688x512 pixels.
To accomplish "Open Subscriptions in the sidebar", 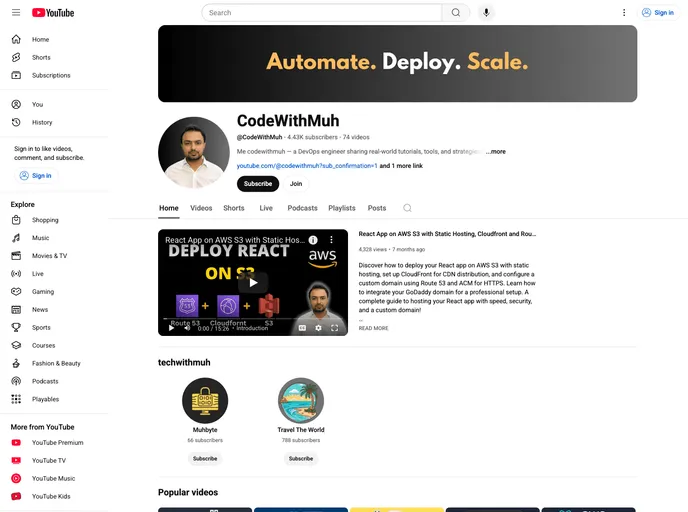I will 54,75.
